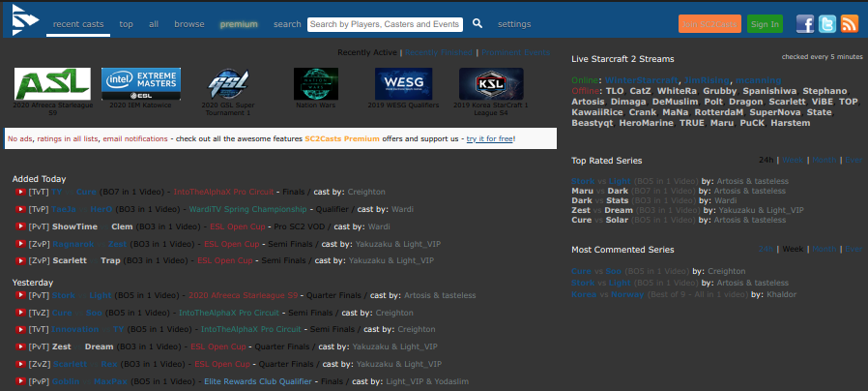Open Cure vs Solar top rated series
The width and height of the screenshot is (868, 391).
tap(599, 220)
